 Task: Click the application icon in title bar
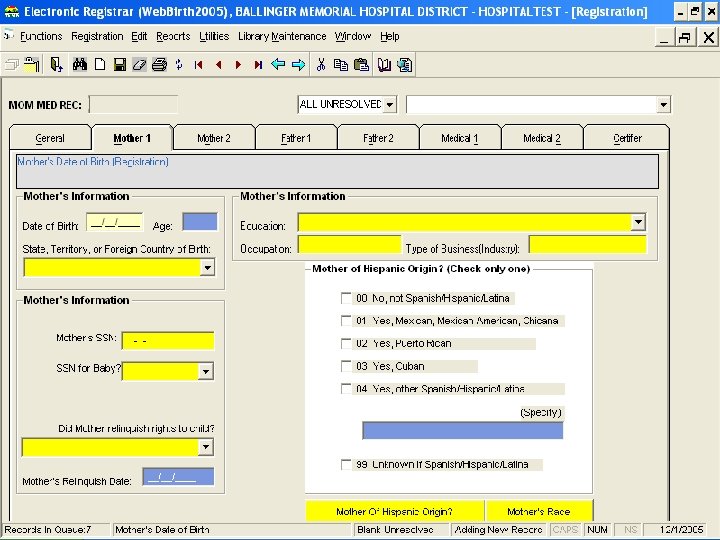coord(11,11)
